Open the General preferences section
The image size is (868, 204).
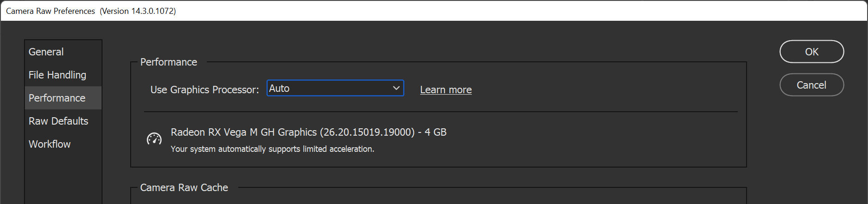coord(46,52)
